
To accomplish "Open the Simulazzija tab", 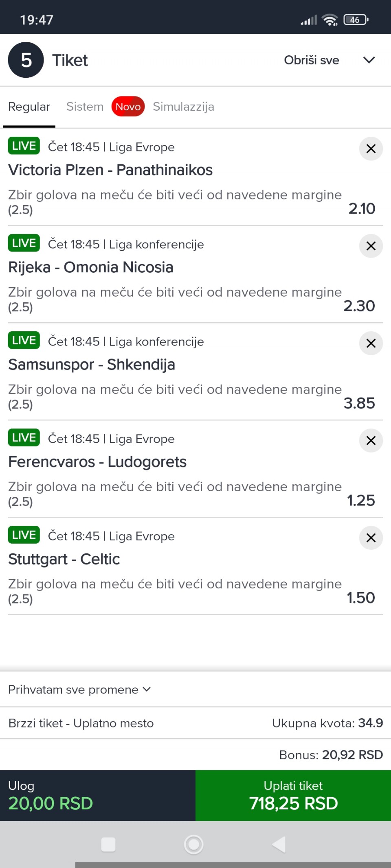I will coord(183,107).
